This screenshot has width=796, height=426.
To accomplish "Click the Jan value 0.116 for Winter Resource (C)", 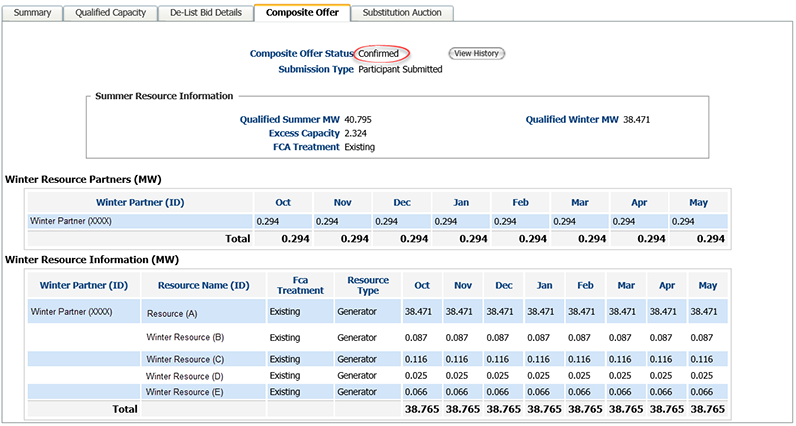I will [x=538, y=359].
